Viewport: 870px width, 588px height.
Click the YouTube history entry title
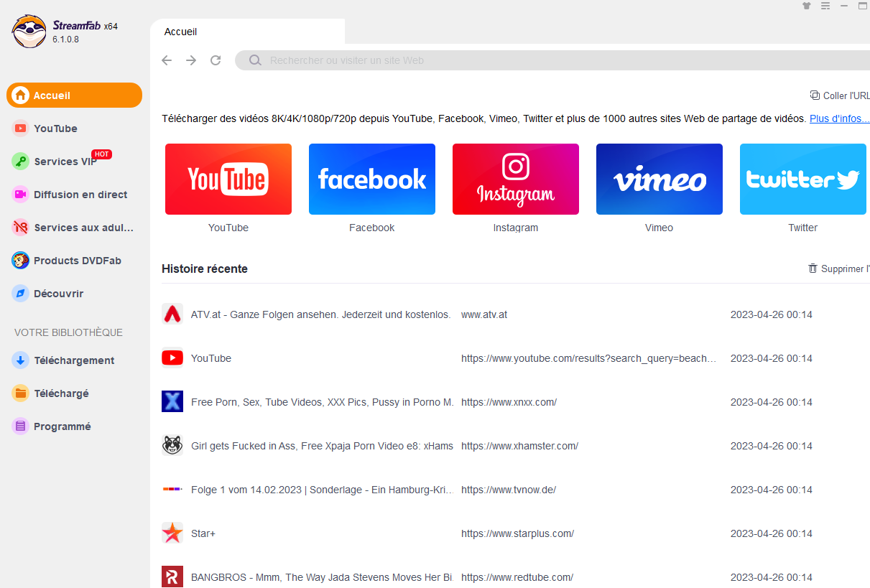[x=211, y=358]
